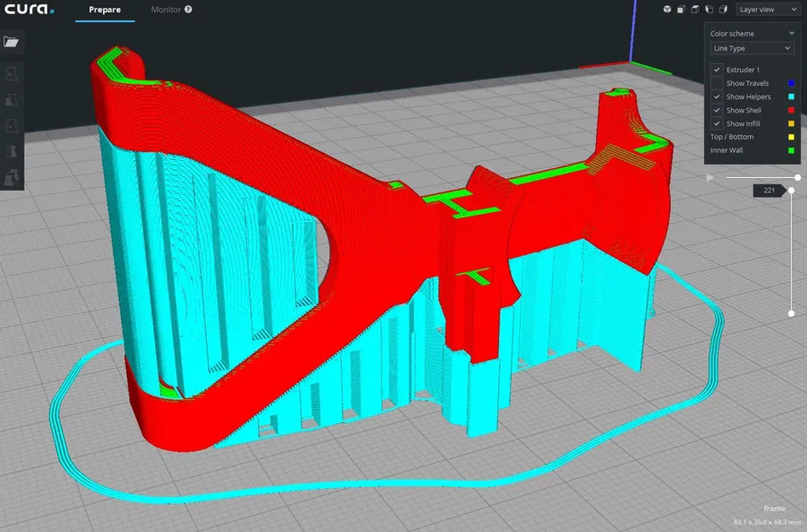
Task: Click the green Inner Wall swatch
Action: [792, 150]
